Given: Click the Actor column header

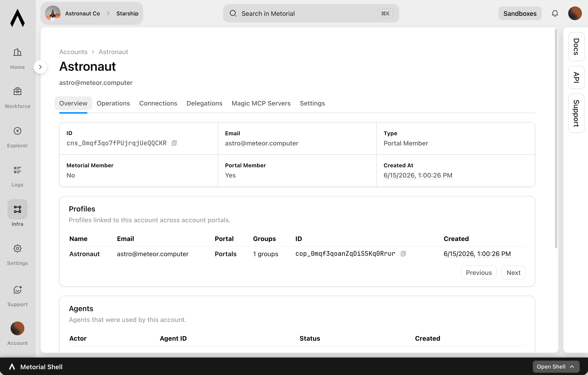Looking at the screenshot, I should coord(78,338).
